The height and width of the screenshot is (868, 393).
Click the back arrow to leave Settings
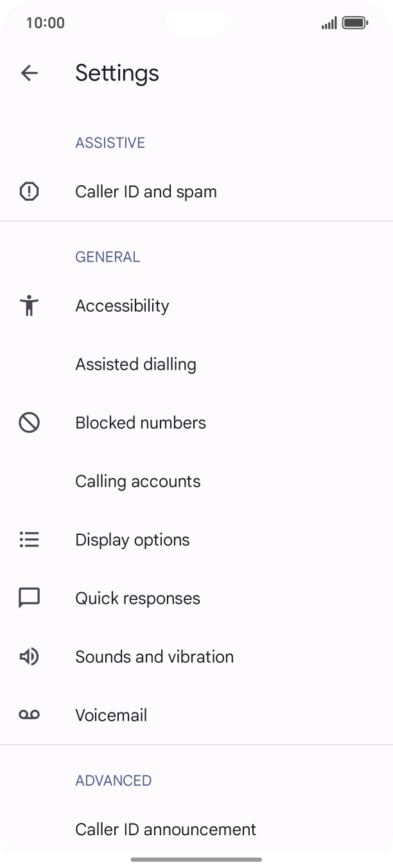(29, 73)
